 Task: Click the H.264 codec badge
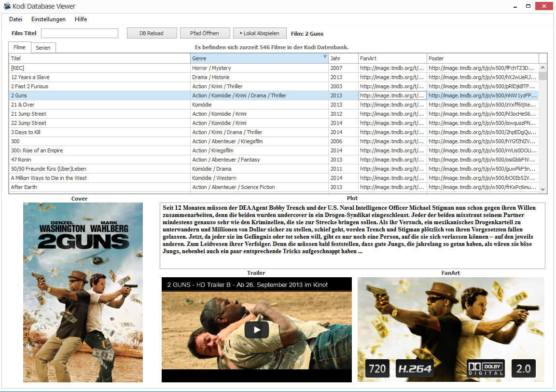click(x=415, y=369)
